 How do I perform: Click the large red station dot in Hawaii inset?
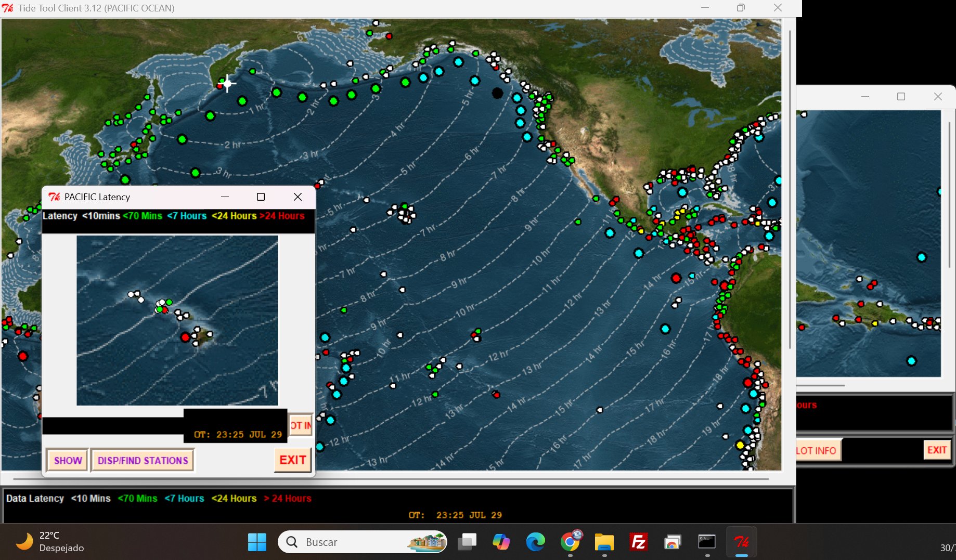pyautogui.click(x=185, y=337)
